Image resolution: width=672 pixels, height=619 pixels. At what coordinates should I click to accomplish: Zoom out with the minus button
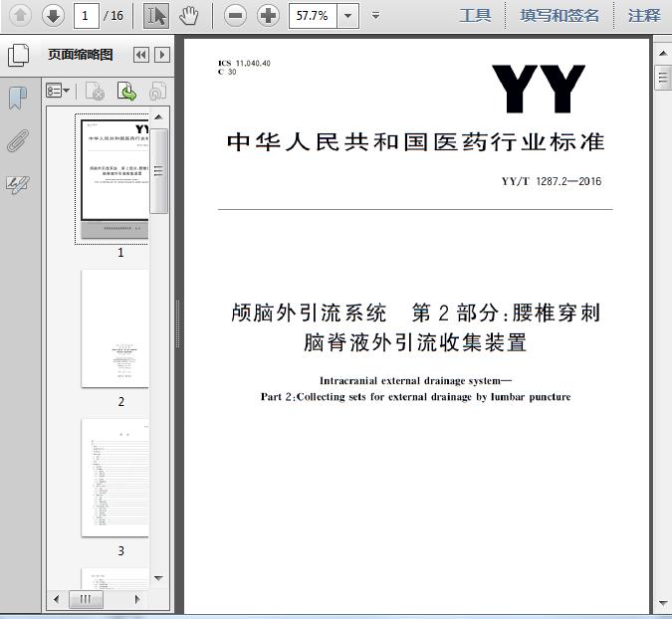pyautogui.click(x=235, y=16)
